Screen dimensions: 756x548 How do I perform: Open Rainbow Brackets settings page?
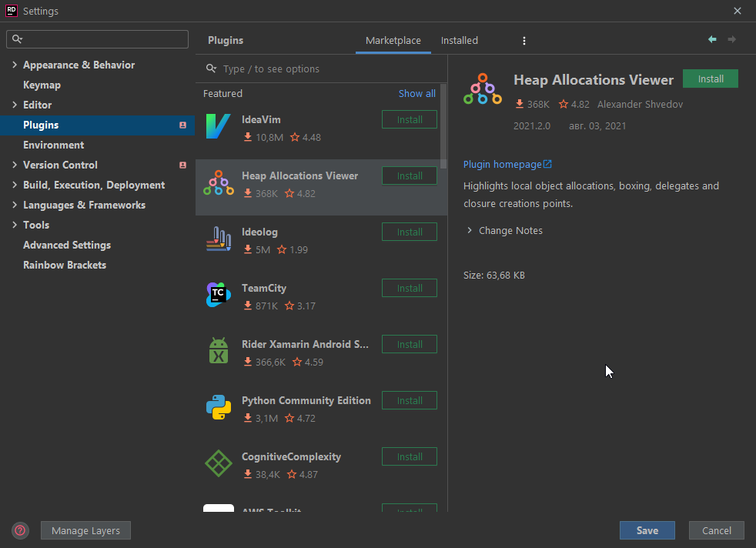click(x=65, y=265)
